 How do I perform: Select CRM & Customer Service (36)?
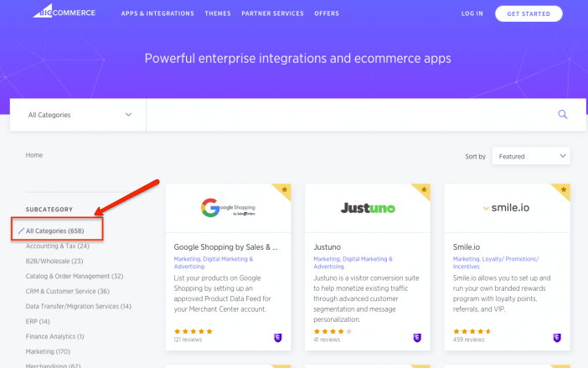[x=68, y=291]
